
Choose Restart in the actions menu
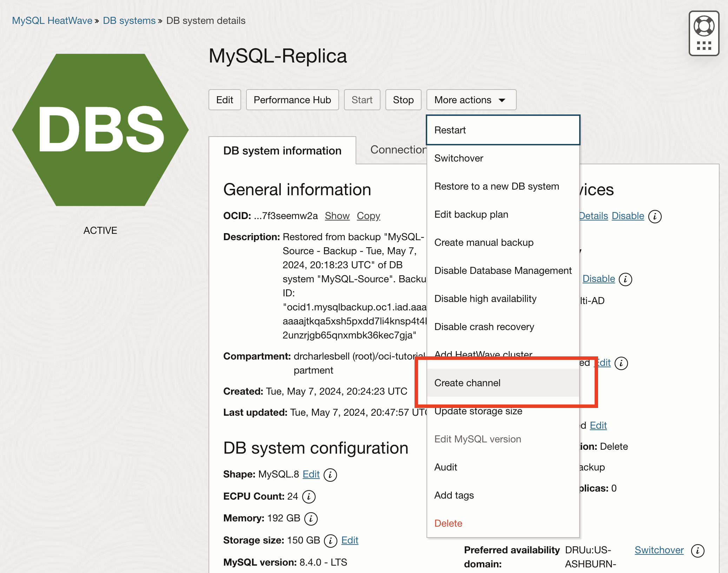pos(450,130)
